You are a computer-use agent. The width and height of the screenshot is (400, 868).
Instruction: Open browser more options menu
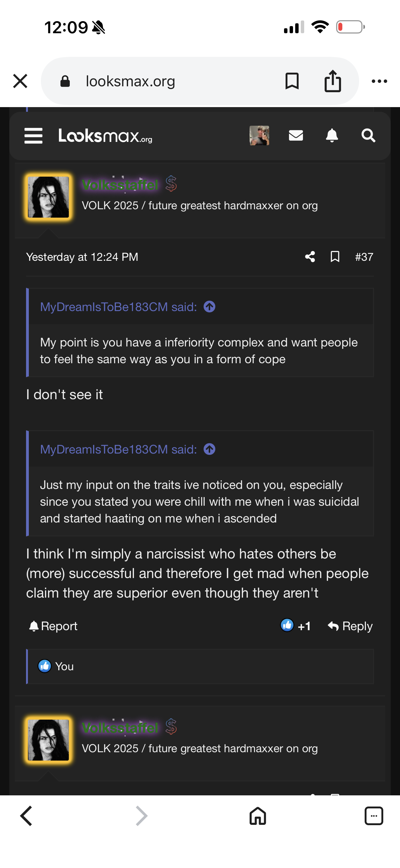pos(379,81)
